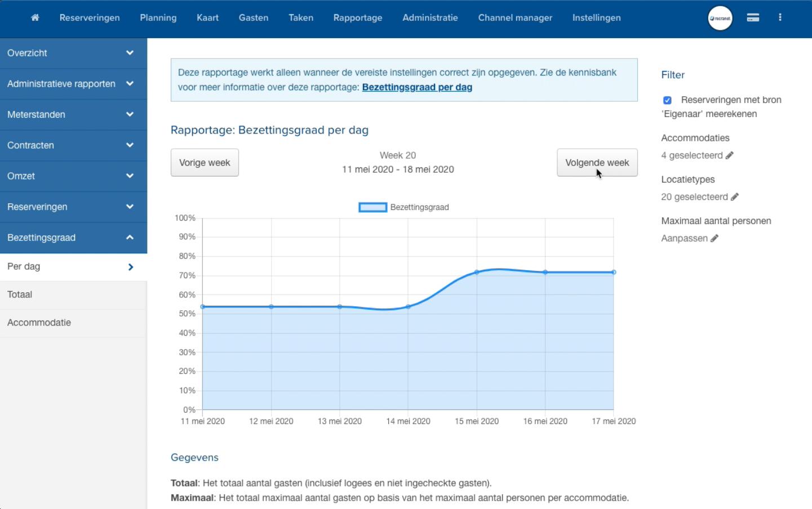Image resolution: width=812 pixels, height=509 pixels.
Task: Click pencil icon next to 20 geselecteerd
Action: (x=735, y=197)
